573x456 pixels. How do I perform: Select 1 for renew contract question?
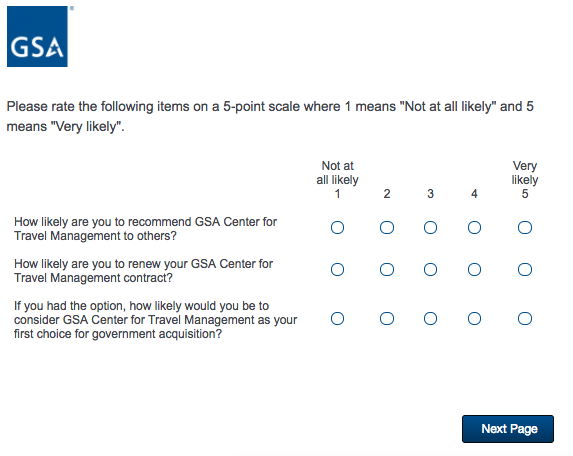pos(337,270)
